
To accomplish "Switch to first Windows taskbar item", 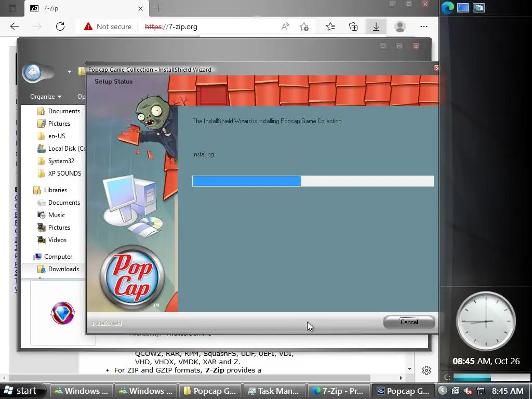I will click(82, 391).
